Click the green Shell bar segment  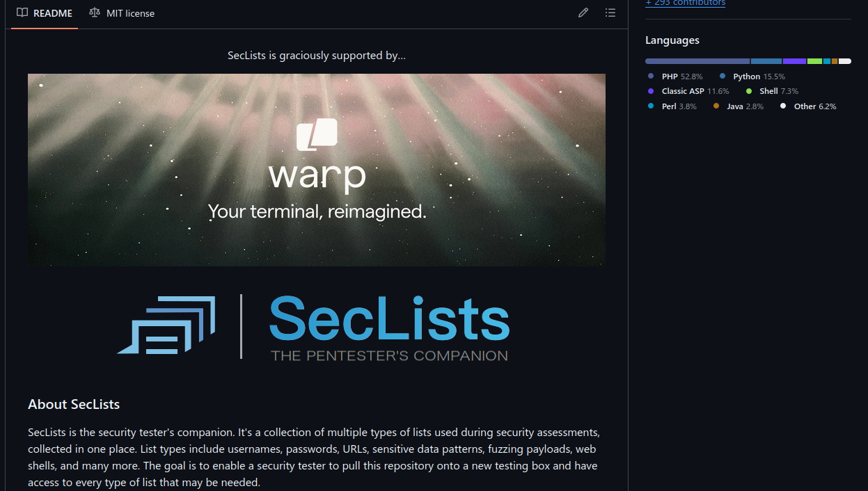[x=814, y=61]
